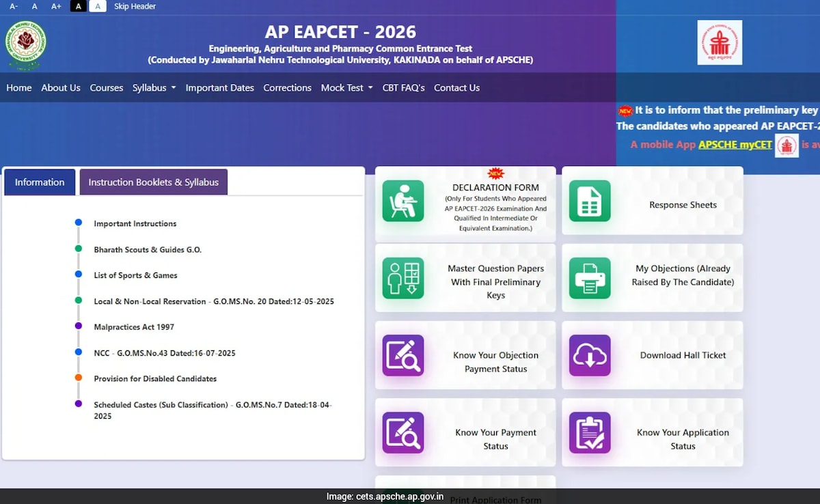
Task: Open the Response Sheets card label
Action: tap(683, 205)
